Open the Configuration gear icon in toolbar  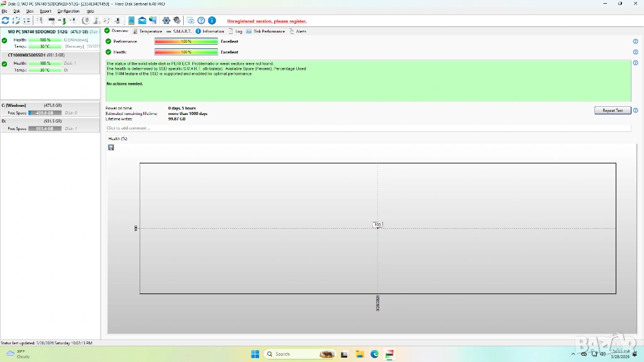[166, 21]
